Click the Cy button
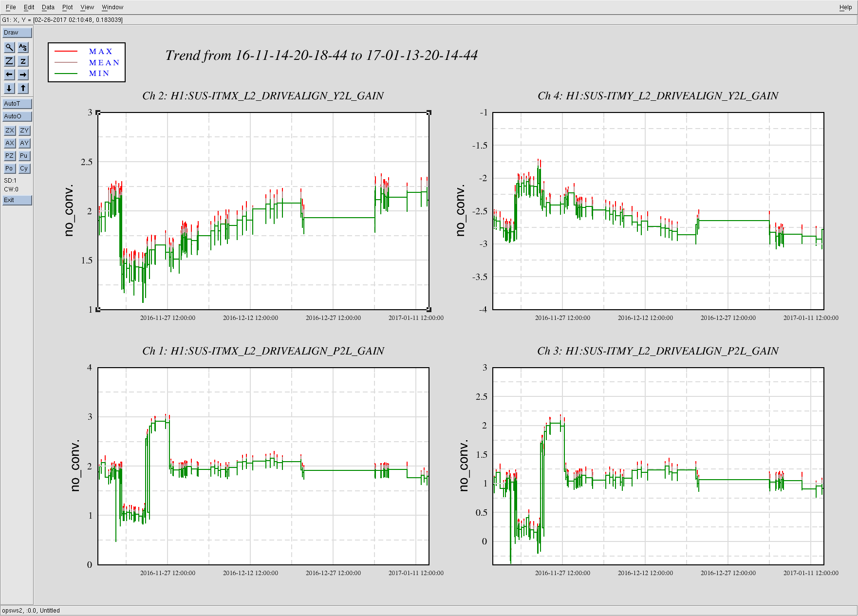The width and height of the screenshot is (858, 616). pos(24,168)
